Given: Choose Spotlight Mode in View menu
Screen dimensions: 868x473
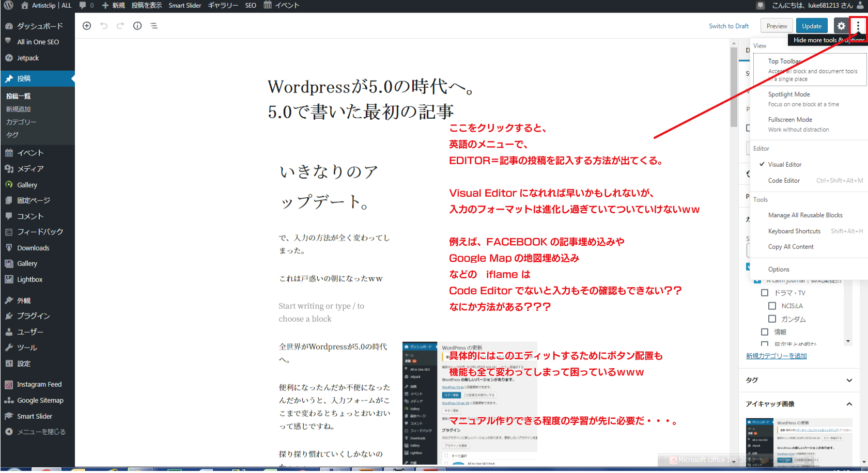Looking at the screenshot, I should tap(789, 94).
